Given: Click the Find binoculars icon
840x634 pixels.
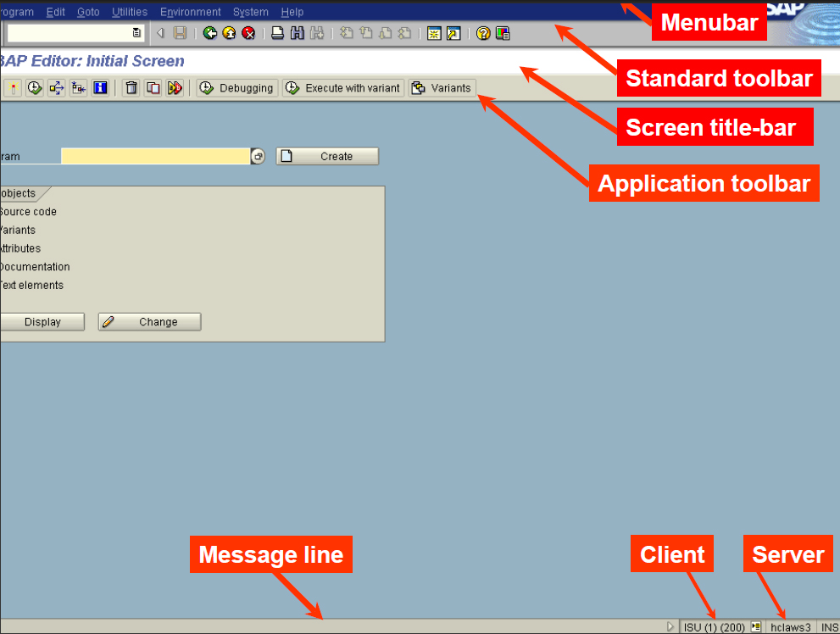Looking at the screenshot, I should point(298,33).
